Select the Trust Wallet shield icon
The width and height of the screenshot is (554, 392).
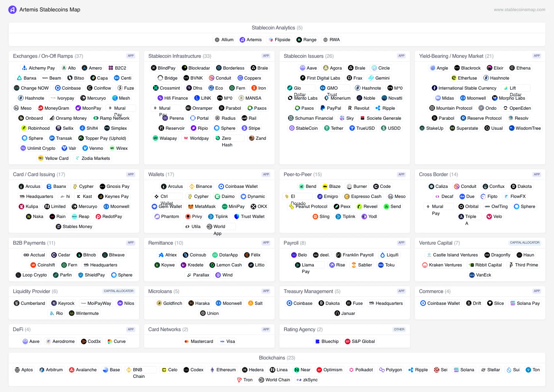pyautogui.click(x=237, y=216)
